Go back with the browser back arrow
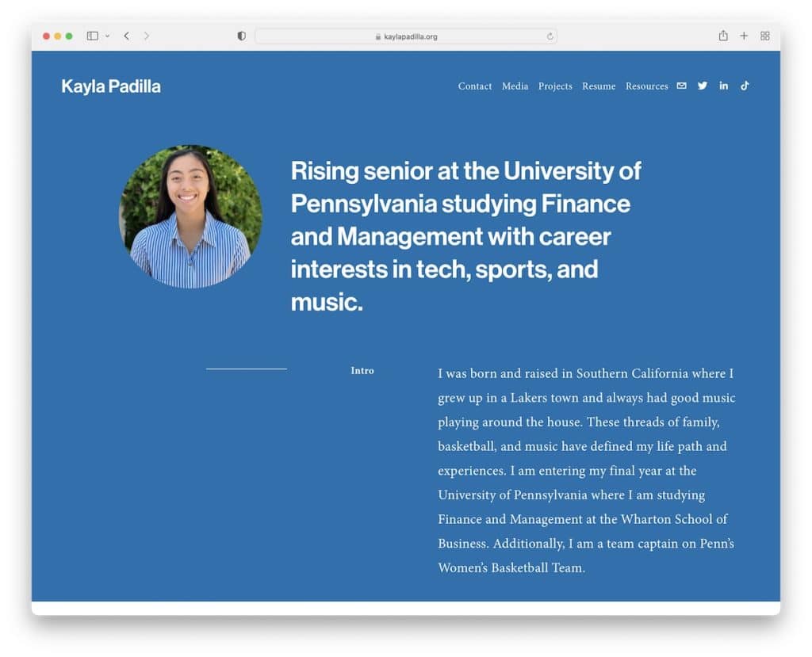812x657 pixels. pos(127,36)
